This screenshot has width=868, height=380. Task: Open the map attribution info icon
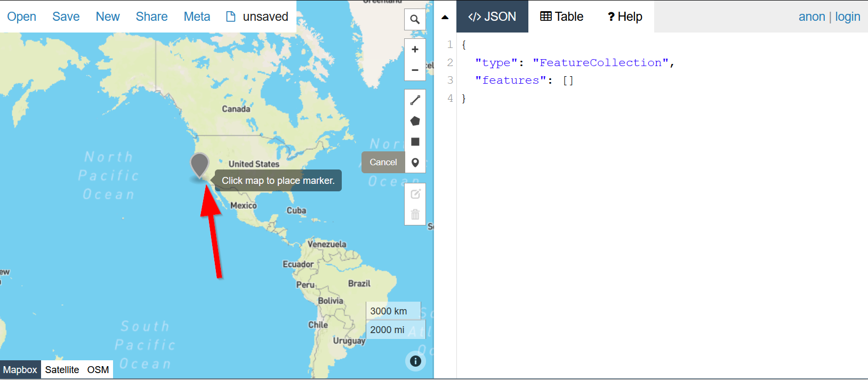(x=415, y=361)
